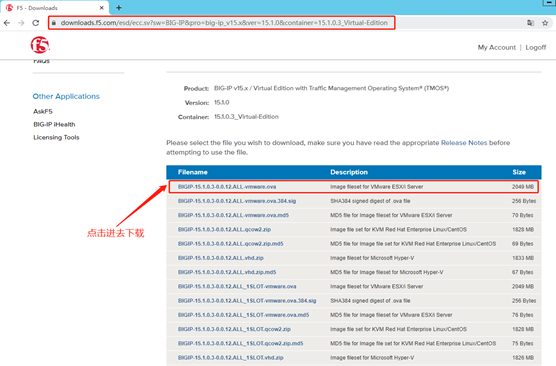Click the padlock site info icon
Viewport: 556px width, 366px height.
coord(54,23)
